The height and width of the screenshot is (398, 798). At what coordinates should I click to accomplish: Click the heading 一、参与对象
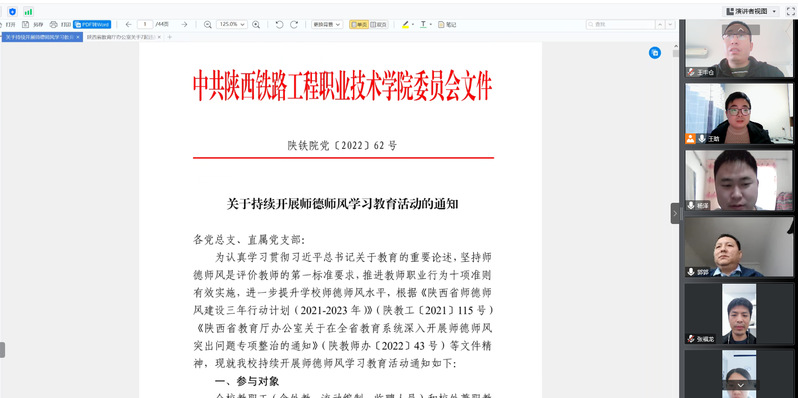247,381
